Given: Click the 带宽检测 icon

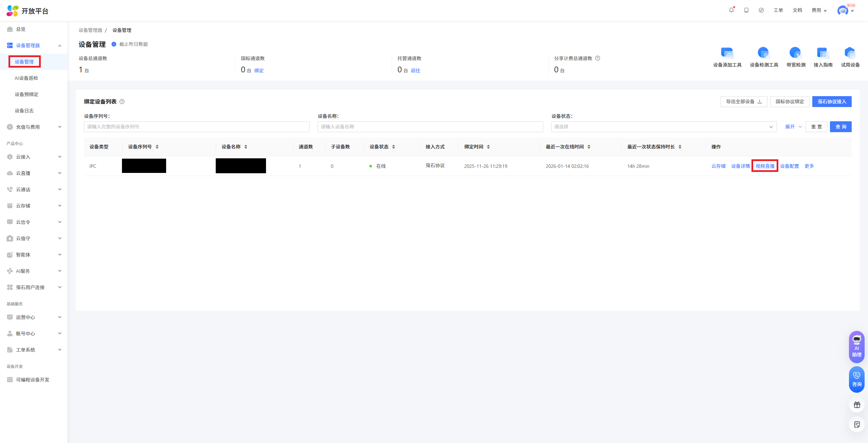Looking at the screenshot, I should (x=795, y=53).
